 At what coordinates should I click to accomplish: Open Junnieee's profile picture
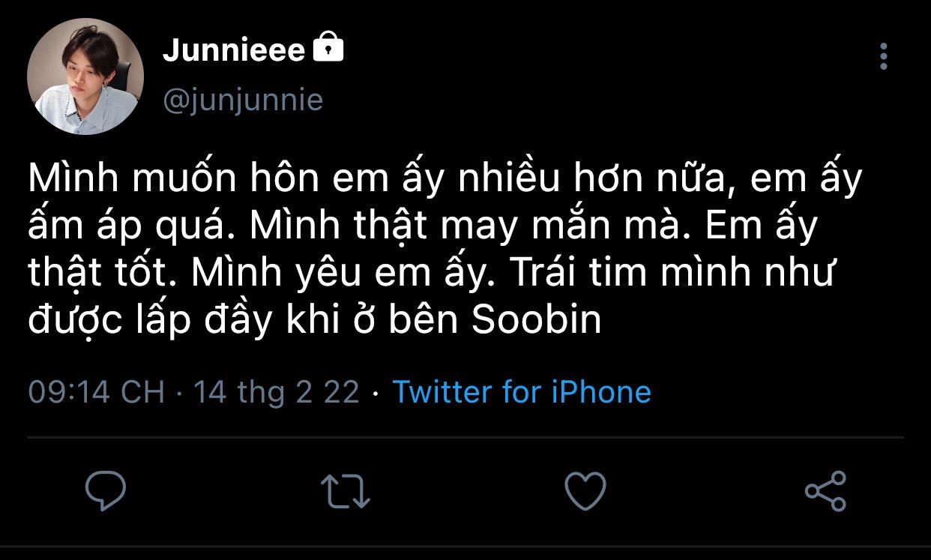pos(85,76)
